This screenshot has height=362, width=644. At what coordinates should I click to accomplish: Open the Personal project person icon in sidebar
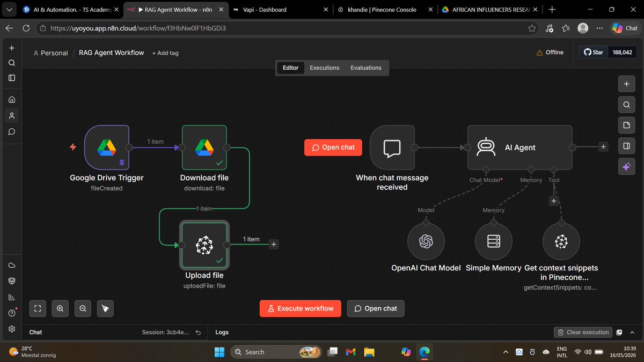(12, 115)
